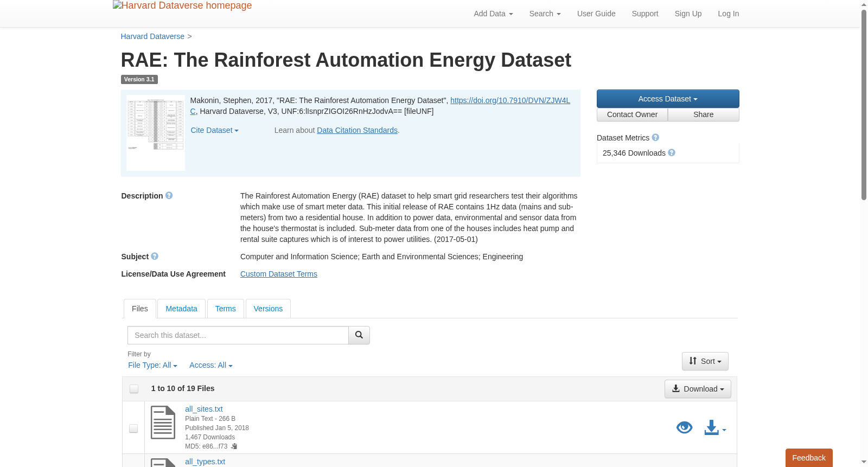Open the Sort dropdown button

[x=705, y=361]
